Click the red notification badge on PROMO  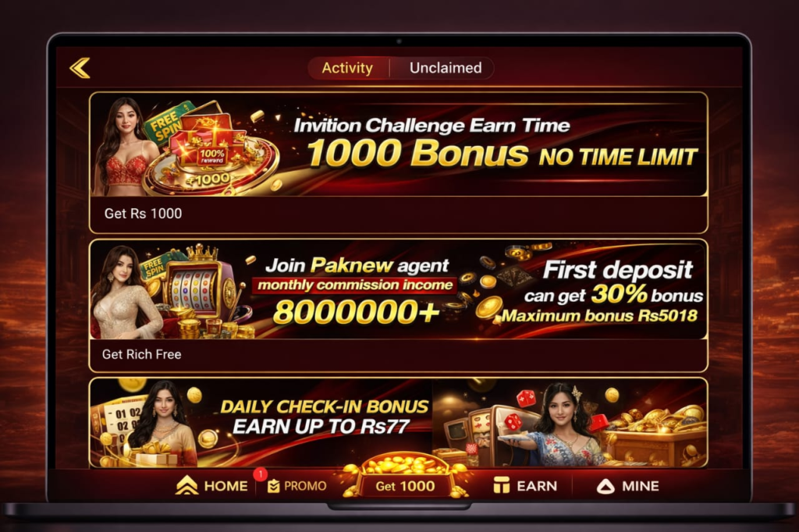[261, 474]
